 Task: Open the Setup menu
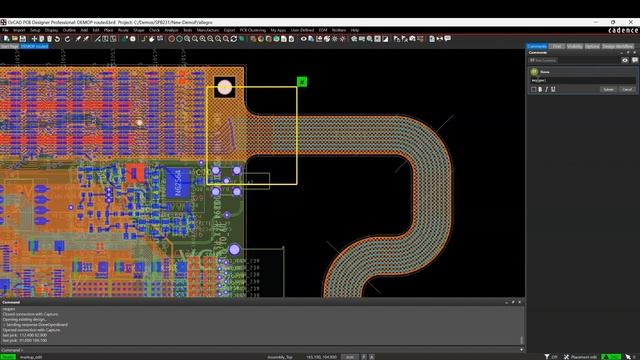point(35,30)
